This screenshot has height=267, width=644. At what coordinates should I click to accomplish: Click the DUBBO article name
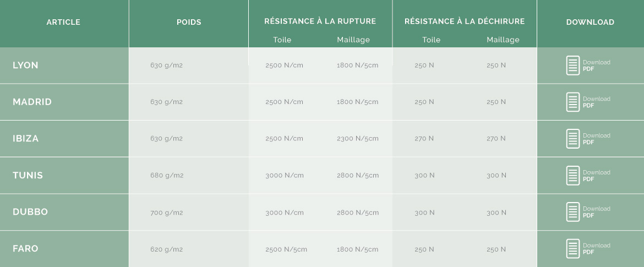coord(30,212)
